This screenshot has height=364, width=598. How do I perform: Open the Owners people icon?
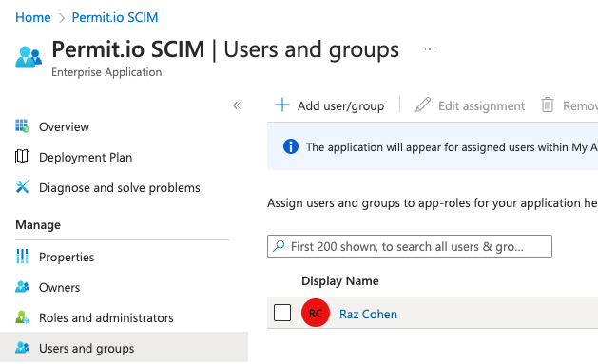[x=22, y=287]
